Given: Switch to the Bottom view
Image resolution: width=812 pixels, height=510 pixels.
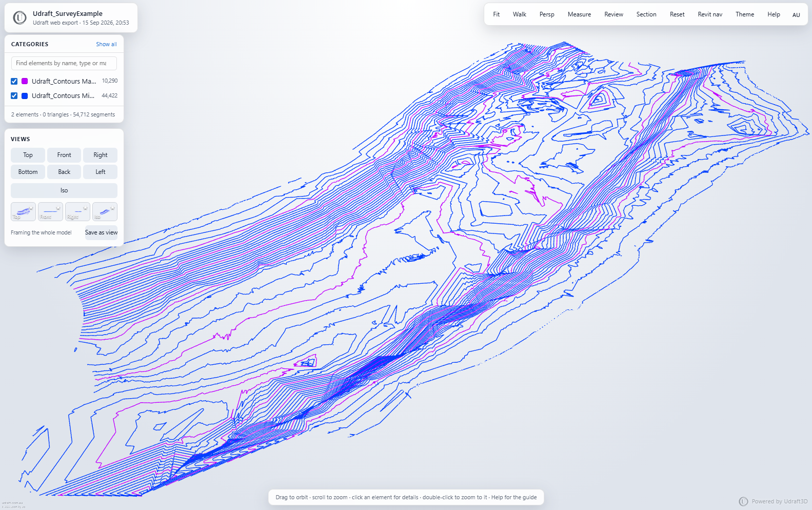Looking at the screenshot, I should tap(28, 172).
